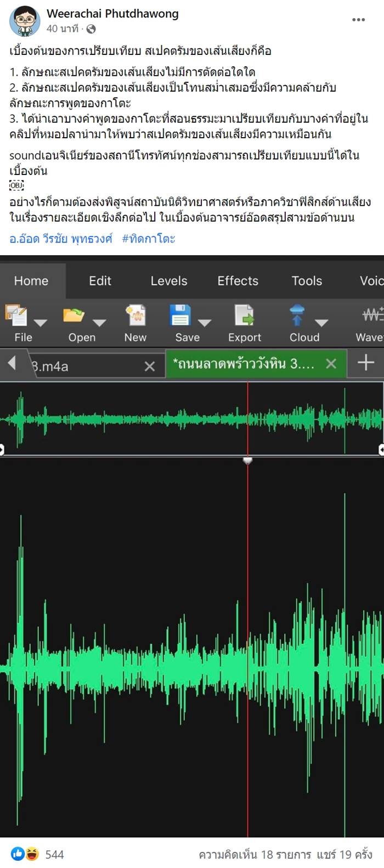Add a new tab with plus icon
The width and height of the screenshot is (384, 868).
(365, 363)
